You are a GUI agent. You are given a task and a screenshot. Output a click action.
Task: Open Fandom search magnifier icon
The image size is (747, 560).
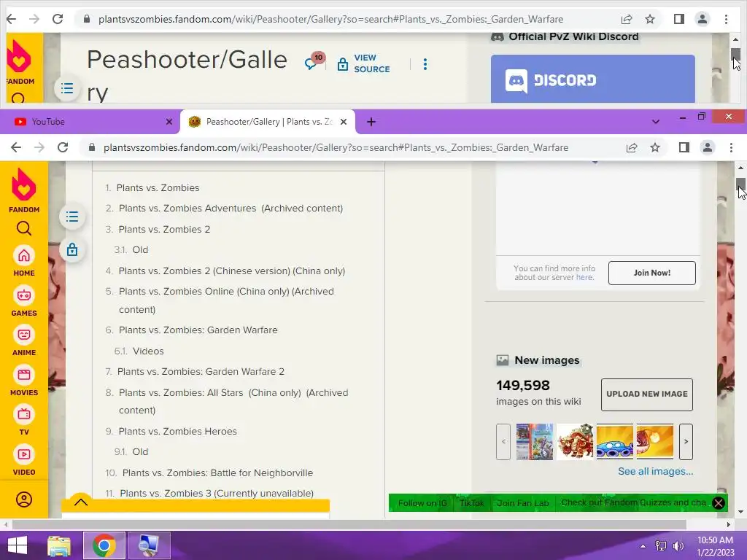[24, 228]
